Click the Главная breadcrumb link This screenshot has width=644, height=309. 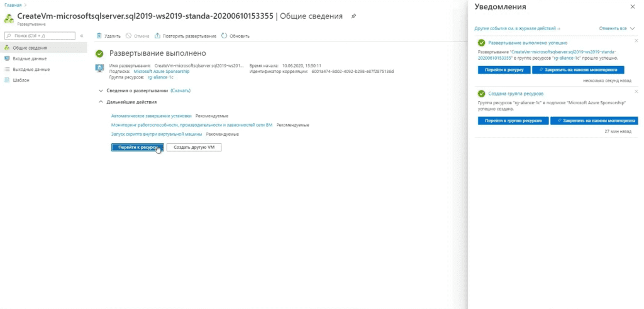pos(13,5)
